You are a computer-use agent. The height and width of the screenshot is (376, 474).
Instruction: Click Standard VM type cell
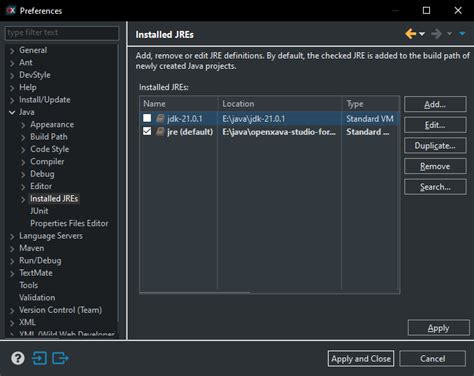tap(370, 119)
